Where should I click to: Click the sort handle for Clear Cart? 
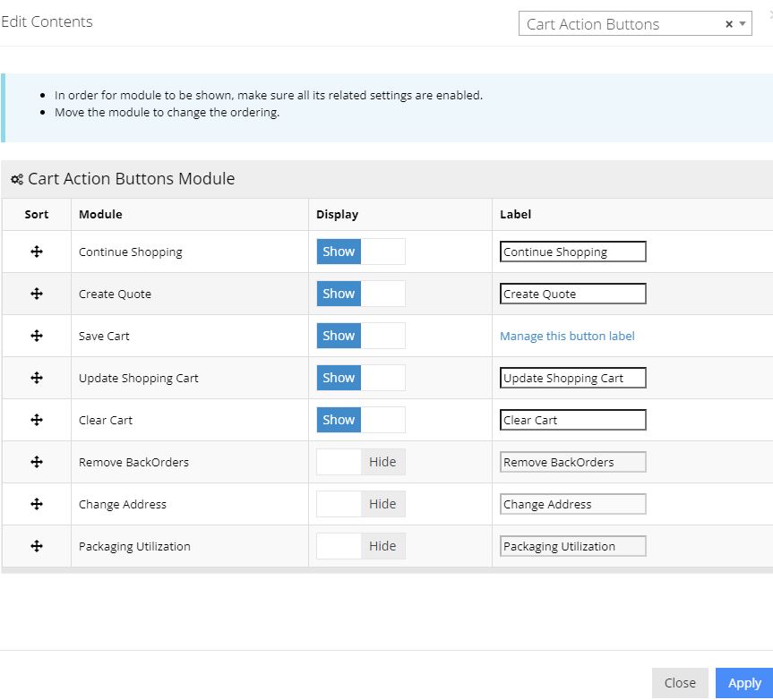pyautogui.click(x=37, y=420)
